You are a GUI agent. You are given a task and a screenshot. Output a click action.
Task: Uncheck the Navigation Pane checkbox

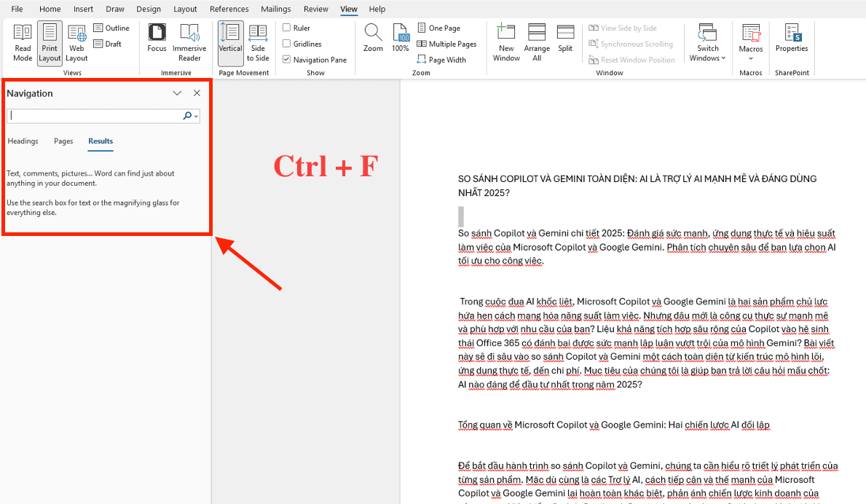[x=287, y=60]
